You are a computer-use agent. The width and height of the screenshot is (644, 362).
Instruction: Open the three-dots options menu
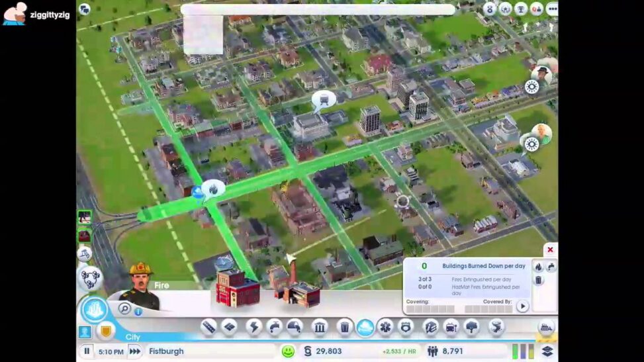pyautogui.click(x=553, y=9)
